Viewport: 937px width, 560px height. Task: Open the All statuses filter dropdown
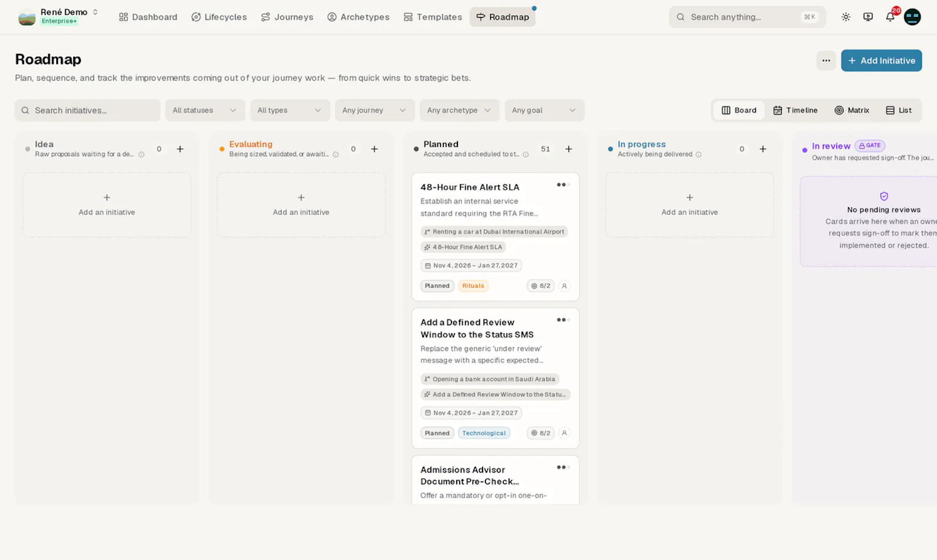[205, 111]
